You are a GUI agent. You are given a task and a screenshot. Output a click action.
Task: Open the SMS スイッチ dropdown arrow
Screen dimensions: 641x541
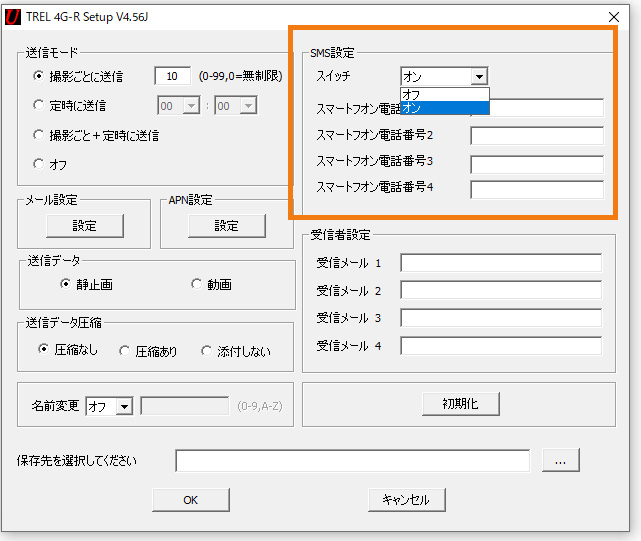[479, 76]
